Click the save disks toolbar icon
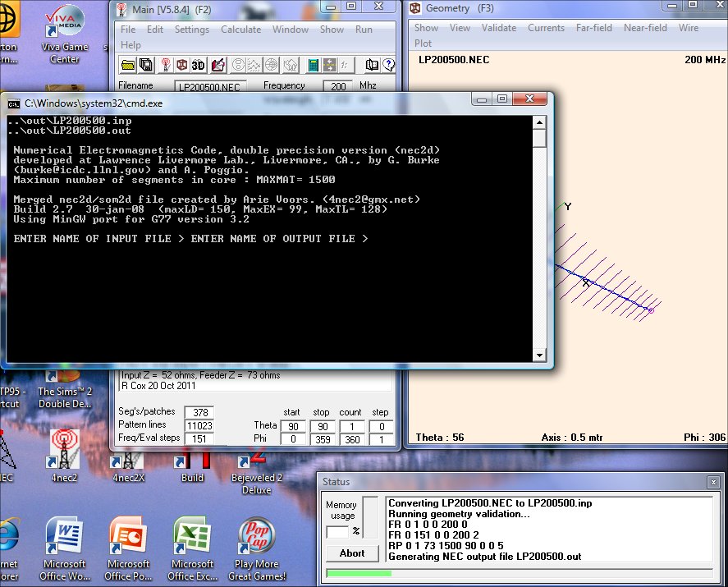The image size is (728, 587). 146,65
